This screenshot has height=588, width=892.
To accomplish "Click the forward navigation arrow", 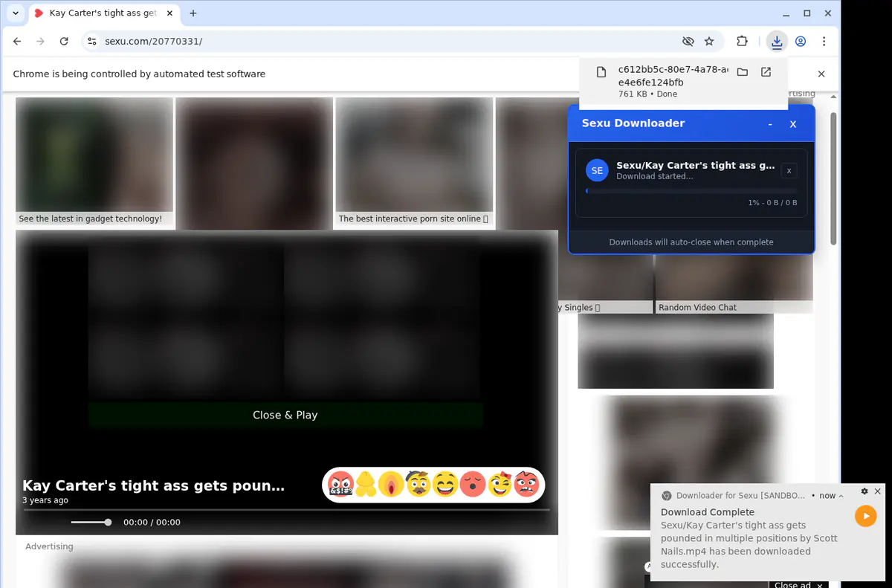I will pyautogui.click(x=40, y=42).
